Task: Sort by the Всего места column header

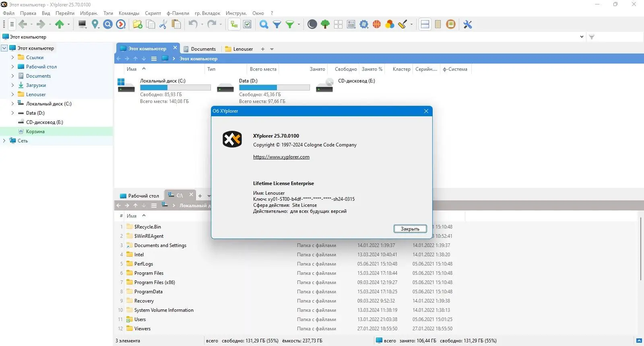Action: (x=263, y=69)
